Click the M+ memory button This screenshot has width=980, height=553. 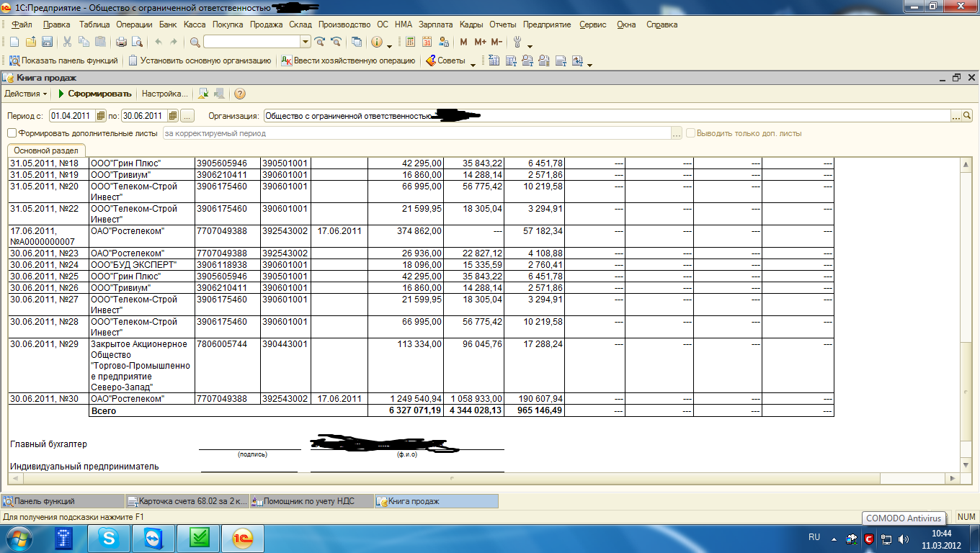pyautogui.click(x=480, y=42)
